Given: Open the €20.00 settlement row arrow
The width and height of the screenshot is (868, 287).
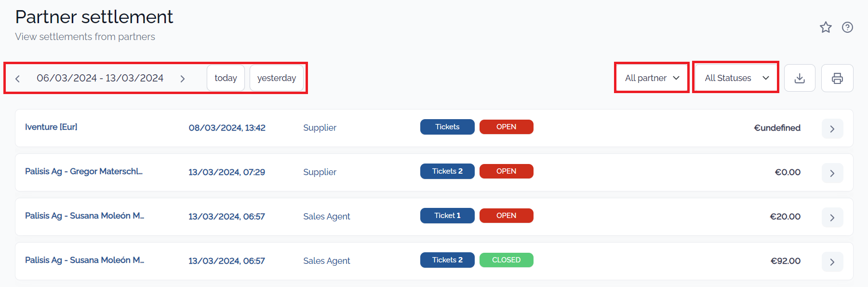Looking at the screenshot, I should [832, 218].
